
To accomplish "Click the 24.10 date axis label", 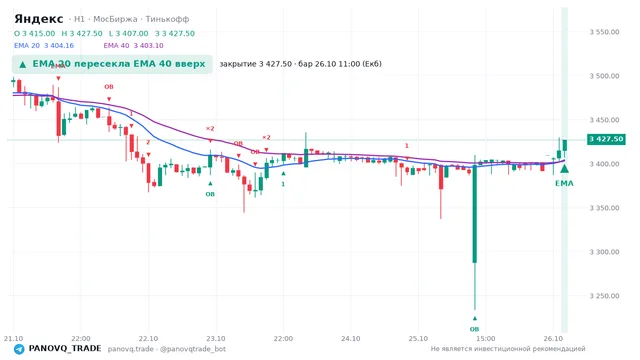I will (351, 338).
